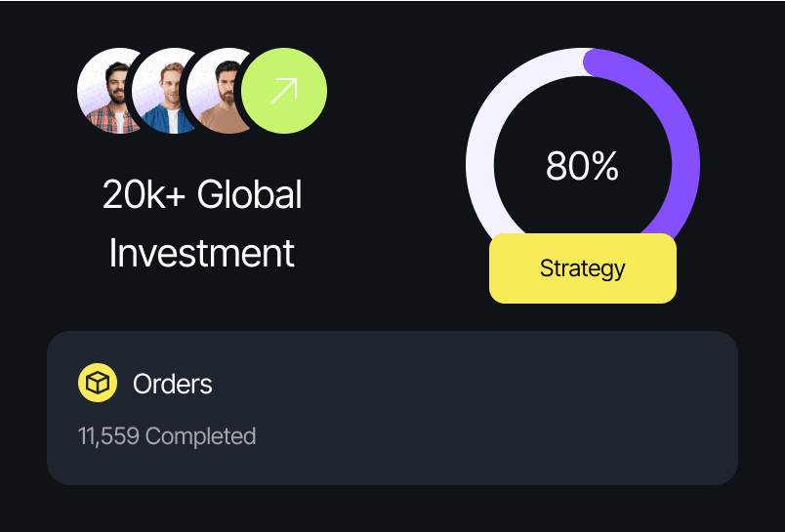Click the word Global in the heading

[250, 195]
